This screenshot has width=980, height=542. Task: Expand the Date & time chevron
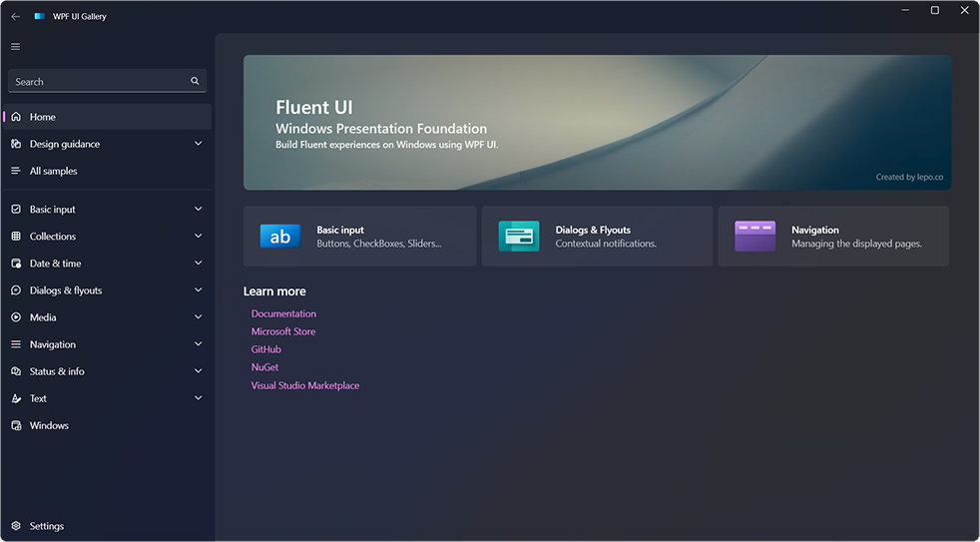(x=199, y=264)
